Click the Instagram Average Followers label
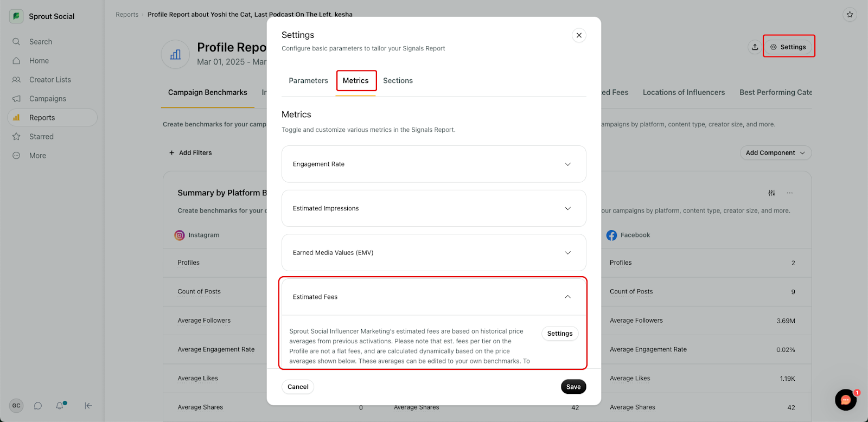Image resolution: width=868 pixels, height=422 pixels. (x=204, y=321)
